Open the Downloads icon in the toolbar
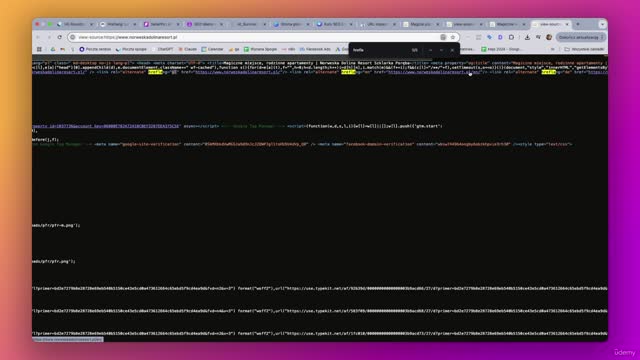640x360 pixels. click(x=527, y=37)
